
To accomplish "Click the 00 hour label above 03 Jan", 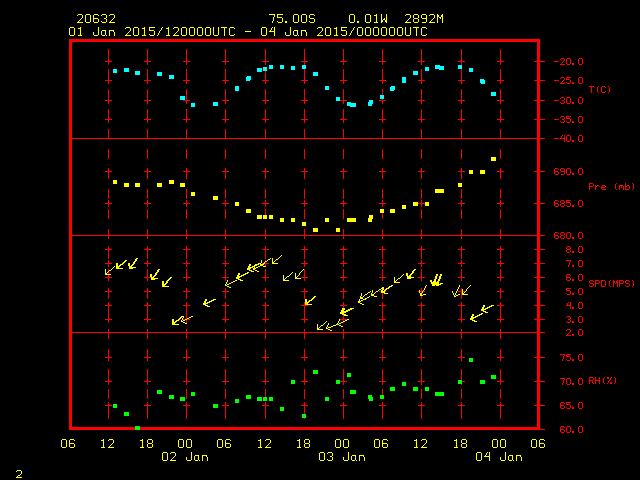I will click(x=342, y=444).
